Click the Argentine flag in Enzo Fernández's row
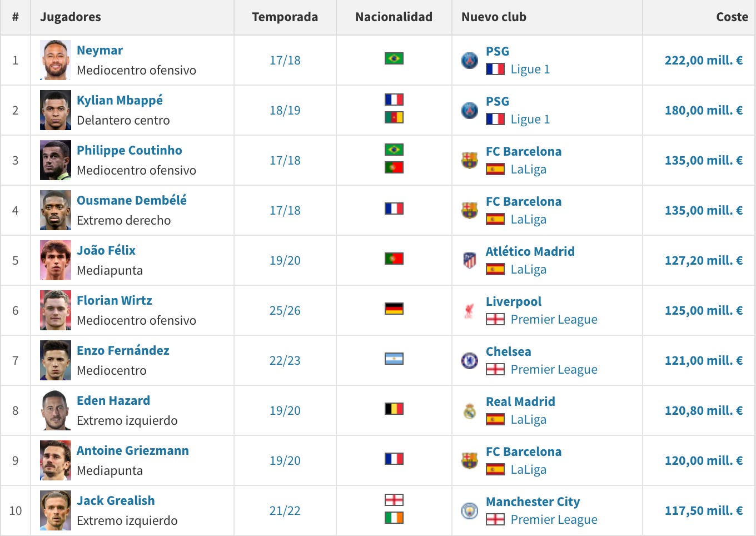Image resolution: width=756 pixels, height=536 pixels. tap(394, 359)
